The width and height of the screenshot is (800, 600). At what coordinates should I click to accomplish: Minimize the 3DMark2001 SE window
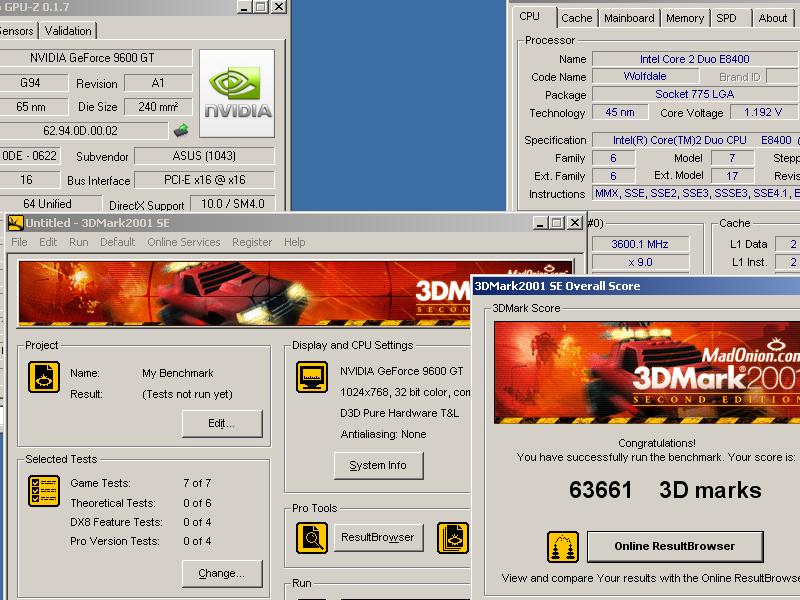(x=540, y=223)
